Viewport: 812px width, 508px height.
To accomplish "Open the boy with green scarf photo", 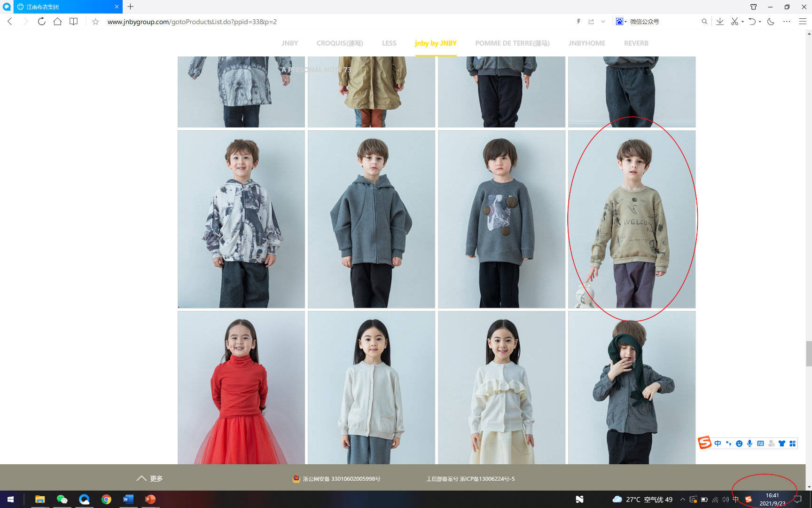I will point(632,388).
